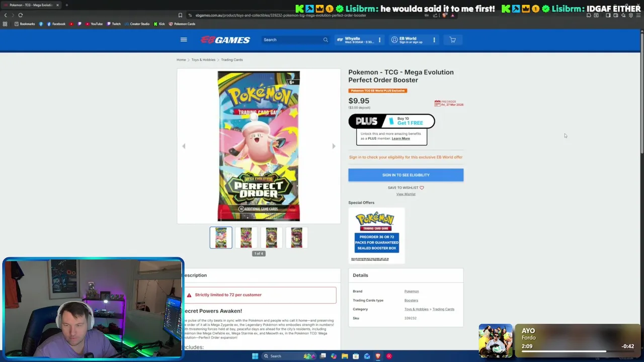The height and width of the screenshot is (362, 644).
Task: Click the AYO album art thumbnail
Action: point(496,340)
